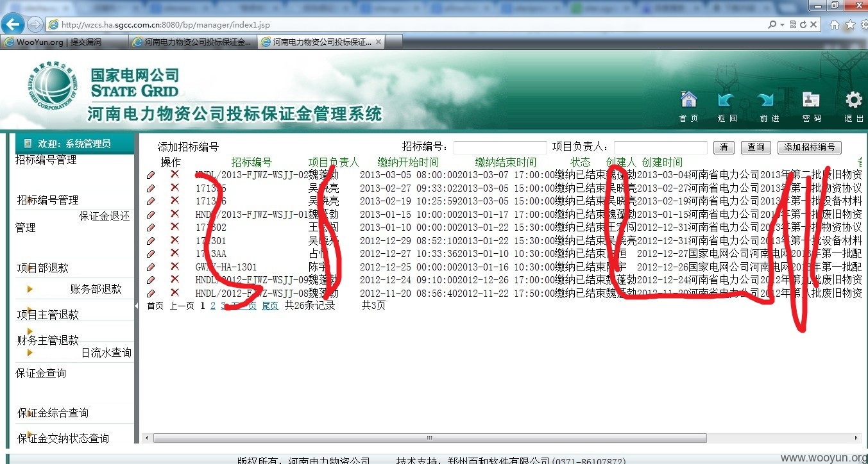Collapse the sidebar using the splitter arrow
The height and width of the screenshot is (464, 868).
tap(136, 306)
